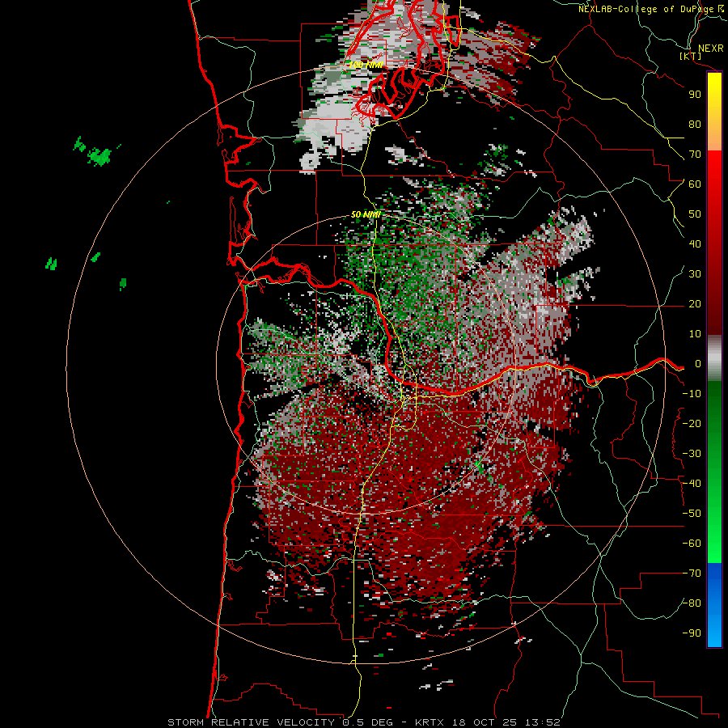Pick the "-50" scale value
Image resolution: width=728 pixels, height=728 pixels.
(x=692, y=514)
